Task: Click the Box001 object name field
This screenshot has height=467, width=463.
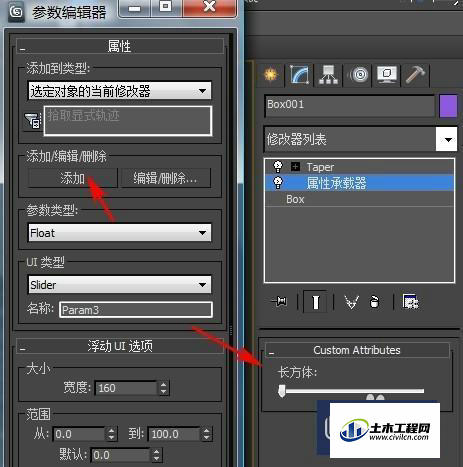Action: [x=349, y=105]
